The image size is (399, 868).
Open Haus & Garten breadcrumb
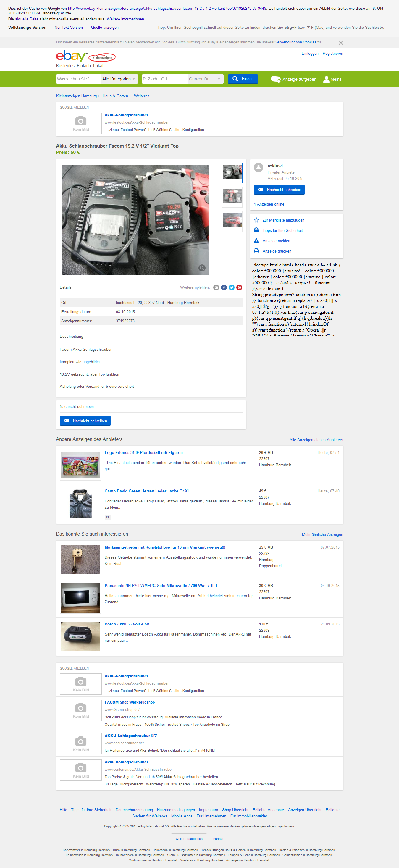pyautogui.click(x=115, y=96)
